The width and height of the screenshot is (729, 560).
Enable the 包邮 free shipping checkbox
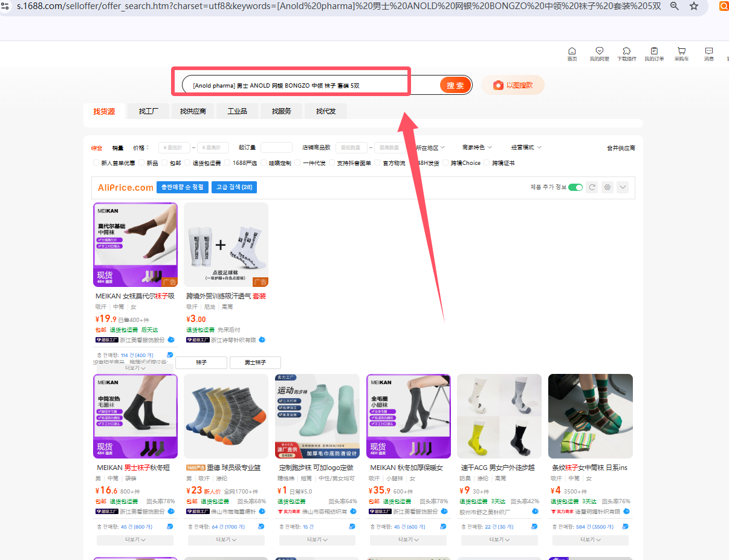[x=165, y=163]
